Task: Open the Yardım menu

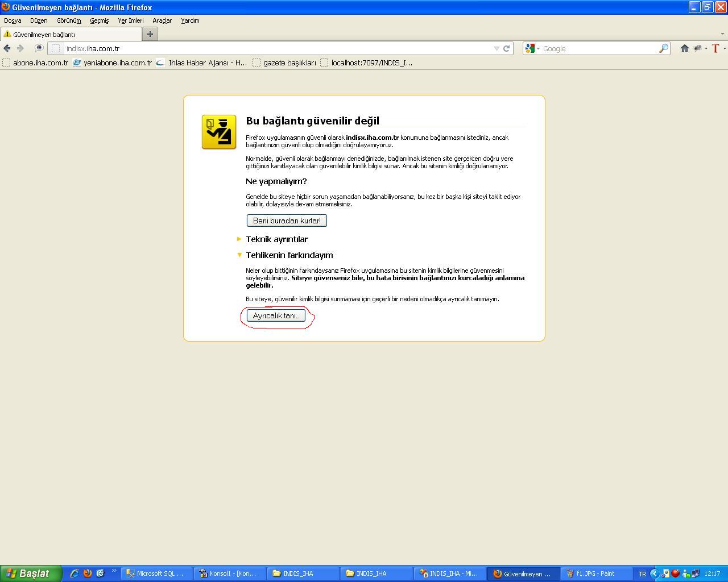Action: pos(190,20)
